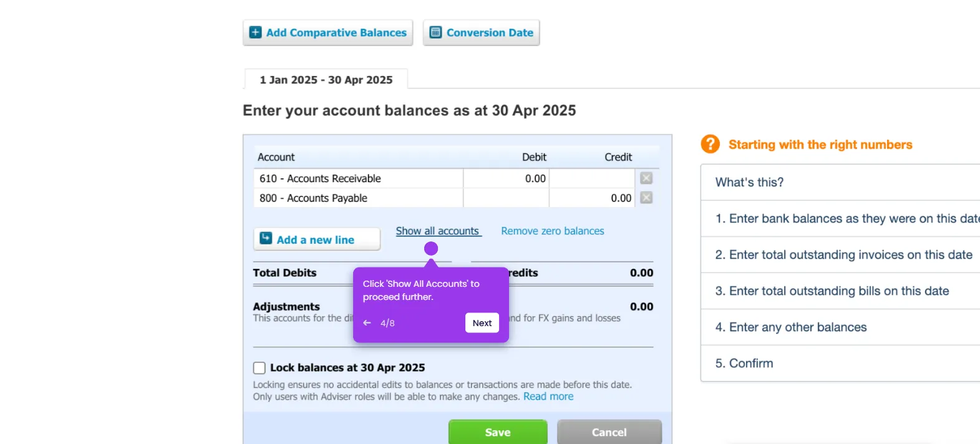Screen dimensions: 980x444
Task: Click the Conversion Date button
Action: (x=482, y=32)
